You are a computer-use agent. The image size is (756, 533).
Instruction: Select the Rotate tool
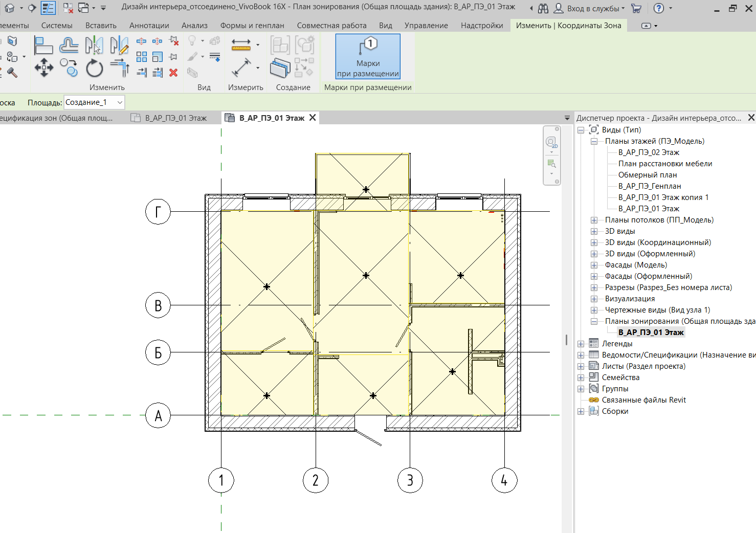click(x=94, y=68)
